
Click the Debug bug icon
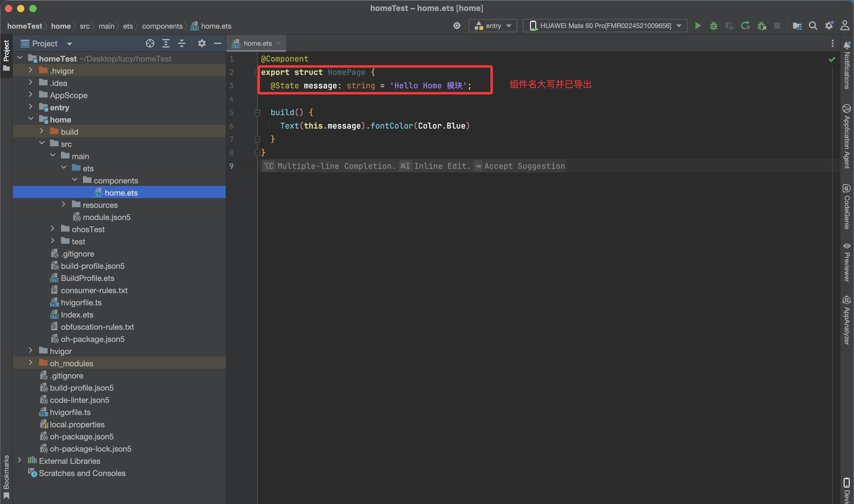pos(713,26)
